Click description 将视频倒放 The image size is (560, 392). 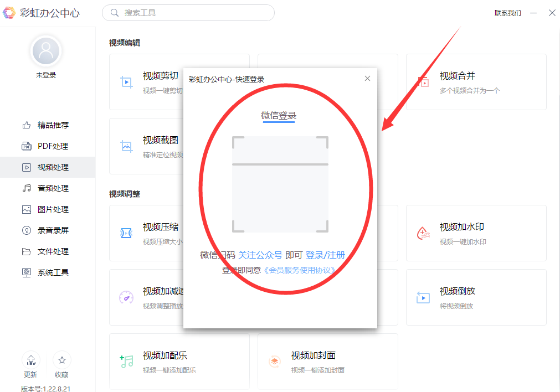point(456,306)
